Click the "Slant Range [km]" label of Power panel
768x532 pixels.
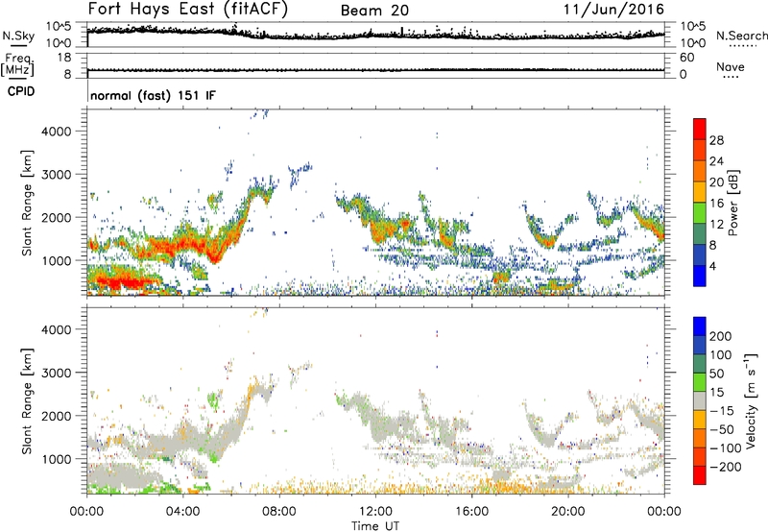click(x=27, y=203)
